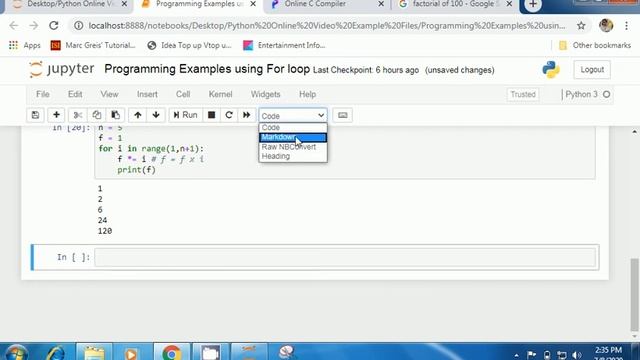
Task: Open the Entertainment Info bookmark
Action: click(x=284, y=45)
